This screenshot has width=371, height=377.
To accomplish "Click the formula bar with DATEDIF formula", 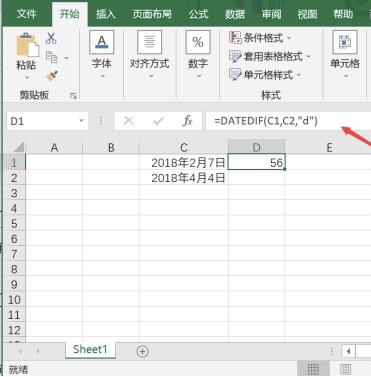I will tap(288, 121).
